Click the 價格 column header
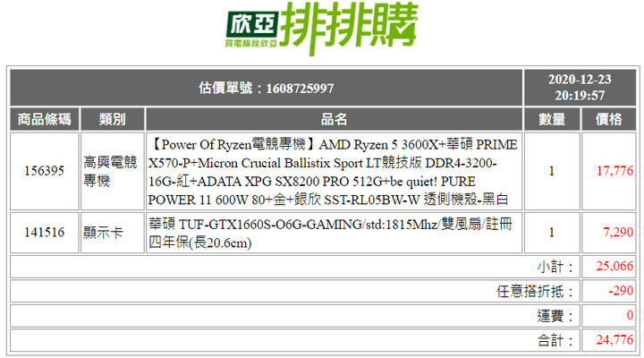 point(609,120)
